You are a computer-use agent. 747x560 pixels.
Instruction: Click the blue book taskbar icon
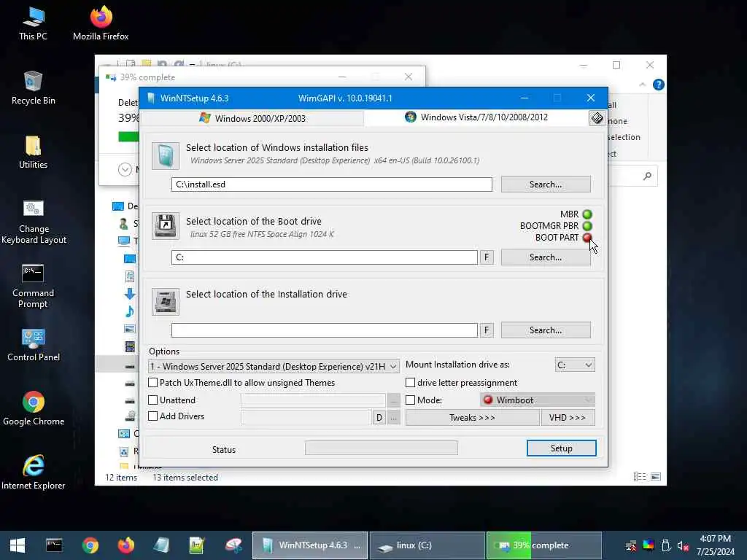tap(161, 545)
